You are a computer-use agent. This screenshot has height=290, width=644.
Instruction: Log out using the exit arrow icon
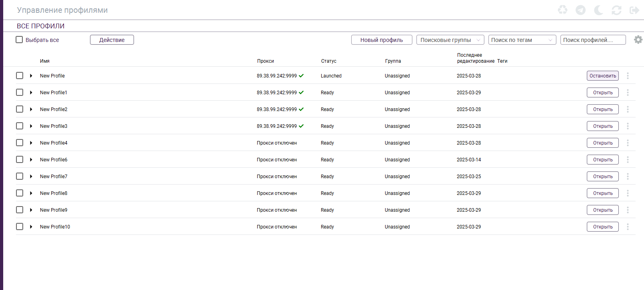pyautogui.click(x=634, y=10)
